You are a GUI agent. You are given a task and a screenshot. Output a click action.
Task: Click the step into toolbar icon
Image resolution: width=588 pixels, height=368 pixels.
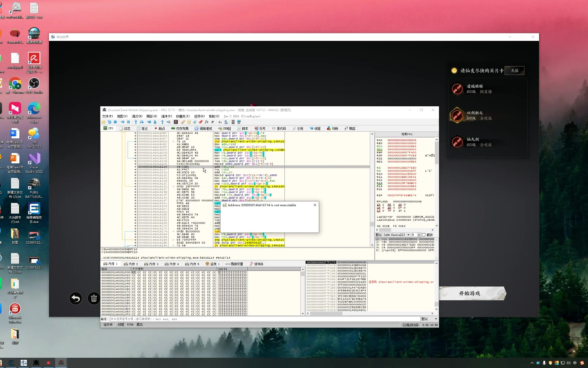click(136, 122)
